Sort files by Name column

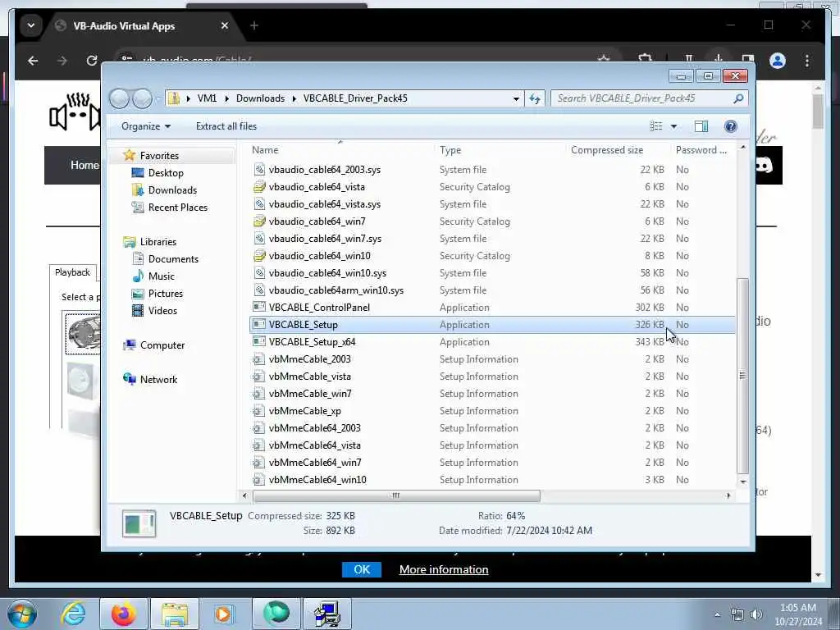coord(265,151)
